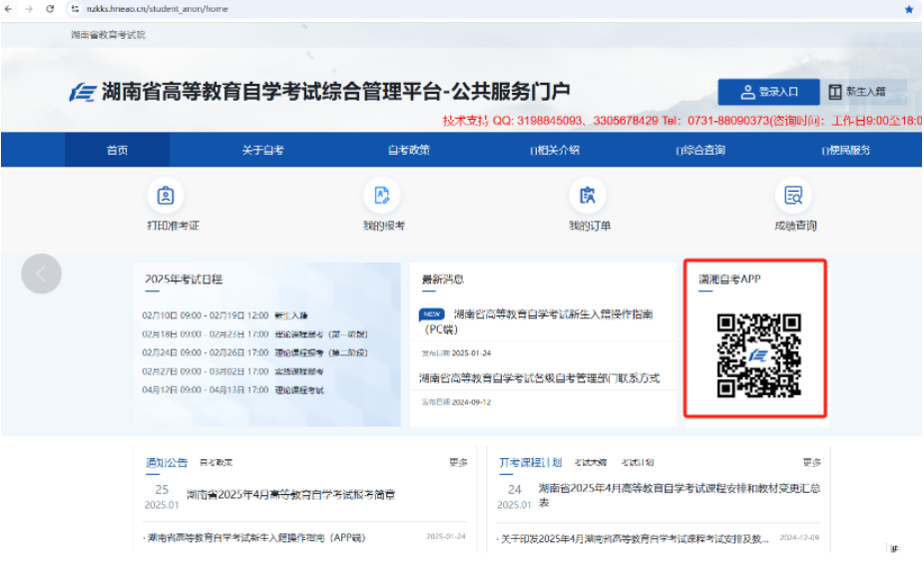Click the browser back arrow
The width and height of the screenshot is (924, 567).
point(9,9)
